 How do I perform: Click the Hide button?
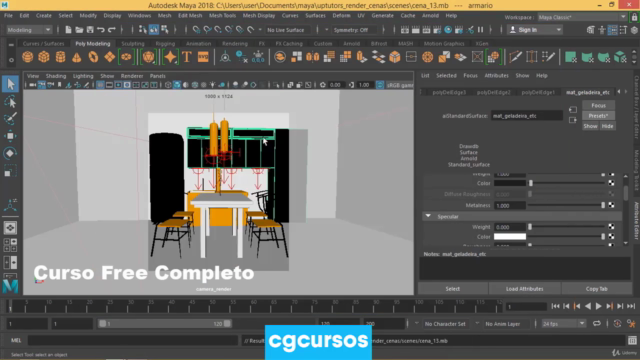(x=607, y=126)
